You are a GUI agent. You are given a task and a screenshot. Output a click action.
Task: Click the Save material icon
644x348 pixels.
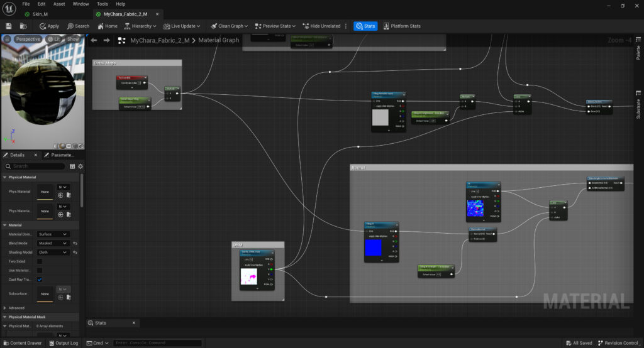pyautogui.click(x=9, y=26)
